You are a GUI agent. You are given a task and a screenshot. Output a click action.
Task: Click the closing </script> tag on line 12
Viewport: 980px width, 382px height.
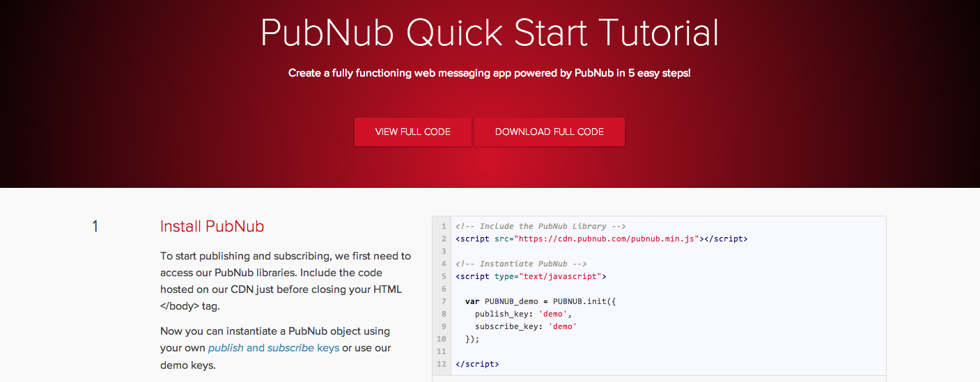pyautogui.click(x=477, y=364)
